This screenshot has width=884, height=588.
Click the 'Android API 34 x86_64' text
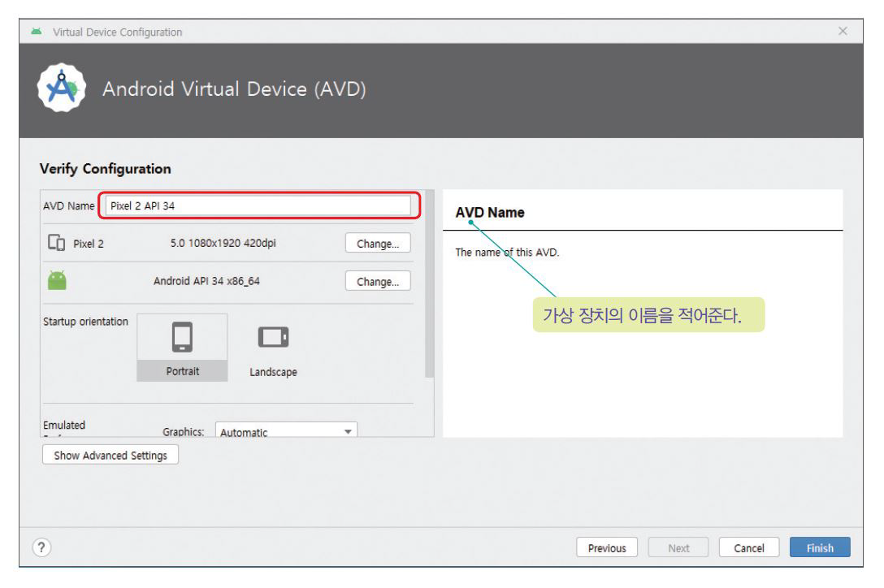point(207,281)
